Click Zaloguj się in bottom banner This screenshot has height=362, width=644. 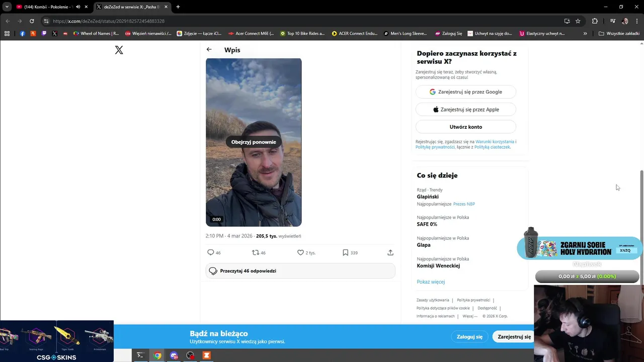(469, 337)
